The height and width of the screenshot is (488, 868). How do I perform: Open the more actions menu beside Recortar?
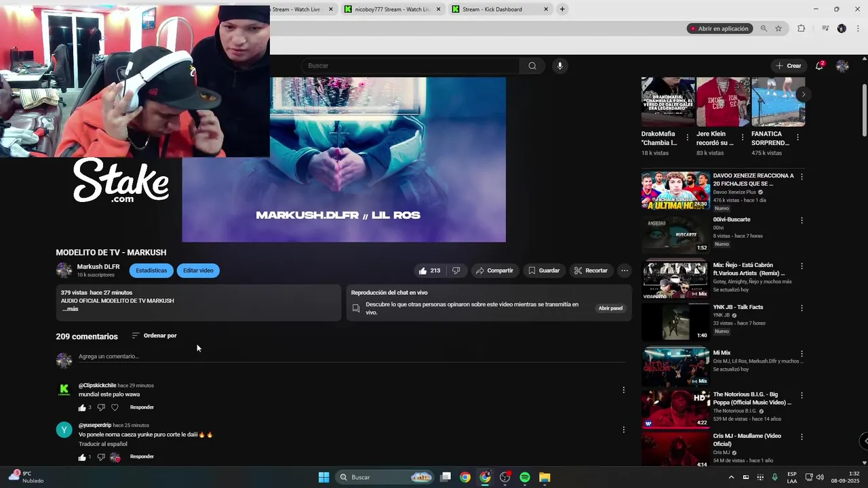pyautogui.click(x=625, y=270)
